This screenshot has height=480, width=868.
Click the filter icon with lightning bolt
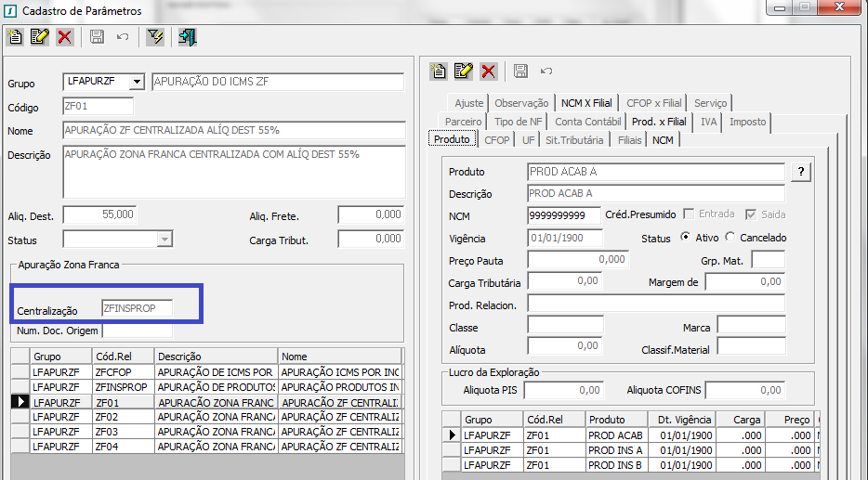[155, 37]
